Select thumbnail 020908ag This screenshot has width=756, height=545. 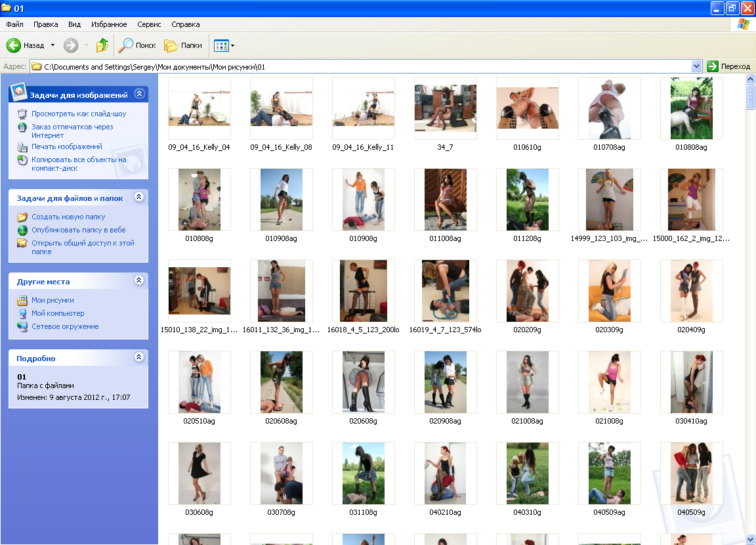point(445,382)
